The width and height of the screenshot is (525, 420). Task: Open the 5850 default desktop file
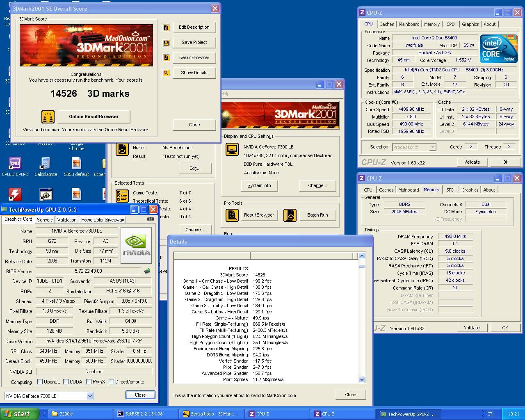pos(76,167)
